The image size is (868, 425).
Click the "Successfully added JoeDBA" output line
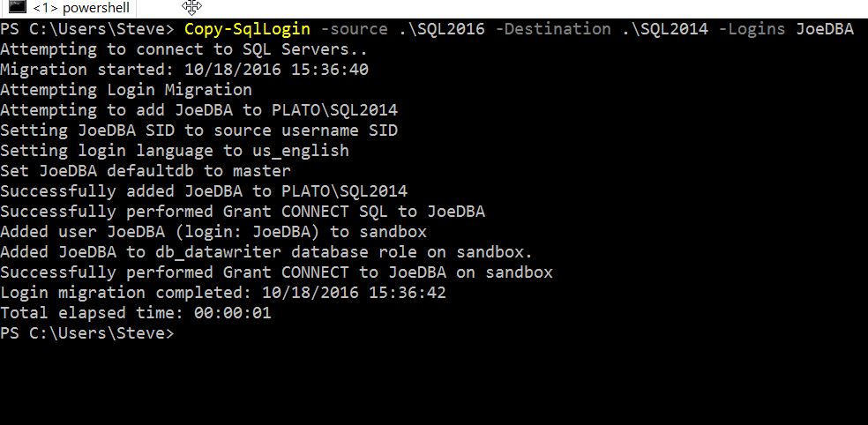(204, 191)
